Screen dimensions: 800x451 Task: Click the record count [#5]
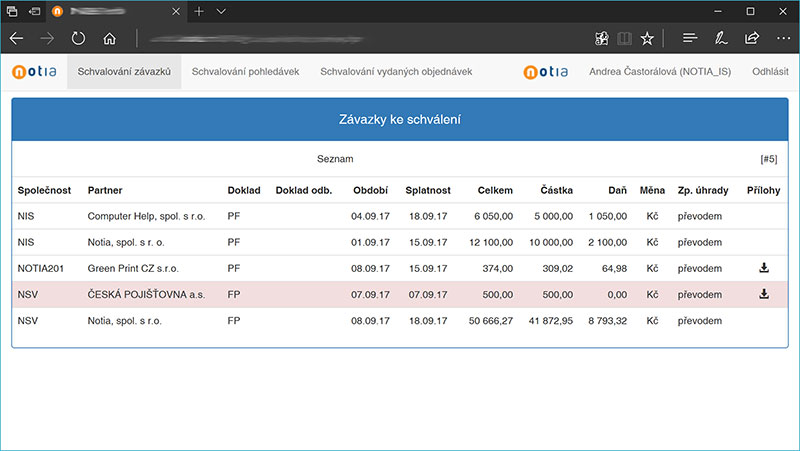(x=769, y=159)
